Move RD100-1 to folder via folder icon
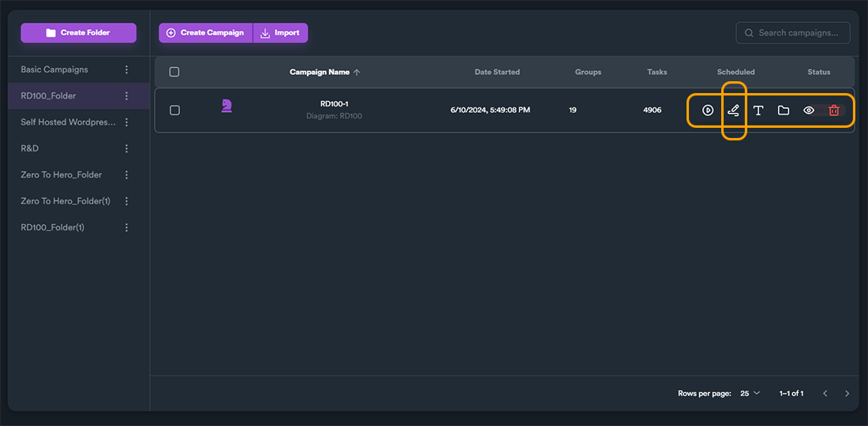Image resolution: width=868 pixels, height=426 pixels. pyautogui.click(x=784, y=110)
